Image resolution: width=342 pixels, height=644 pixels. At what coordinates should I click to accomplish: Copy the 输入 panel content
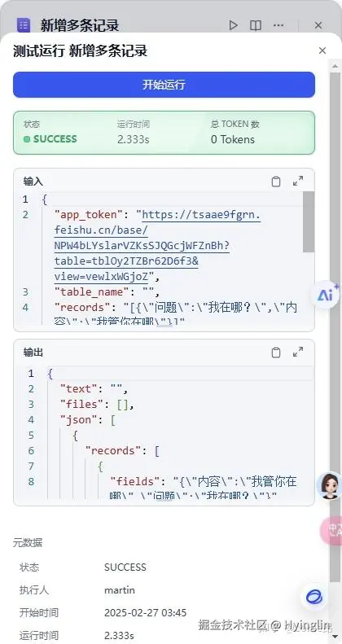[276, 181]
